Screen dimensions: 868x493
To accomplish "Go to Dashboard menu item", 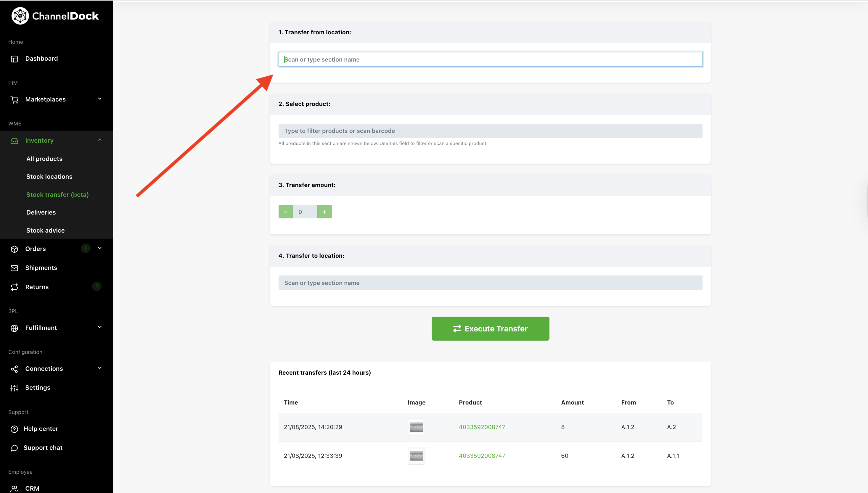I will (x=41, y=59).
